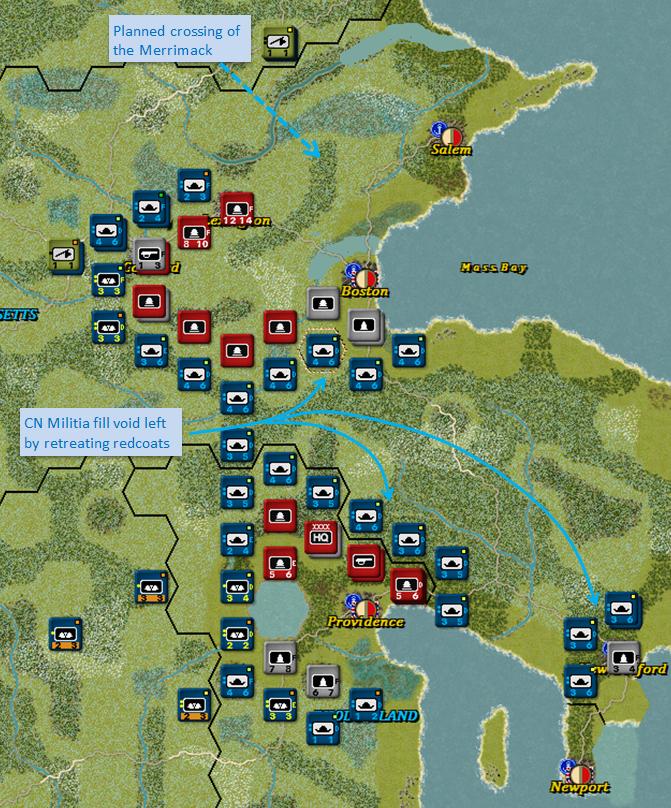
Task: Select gray stacked unit south of Boston
Action: click(365, 326)
